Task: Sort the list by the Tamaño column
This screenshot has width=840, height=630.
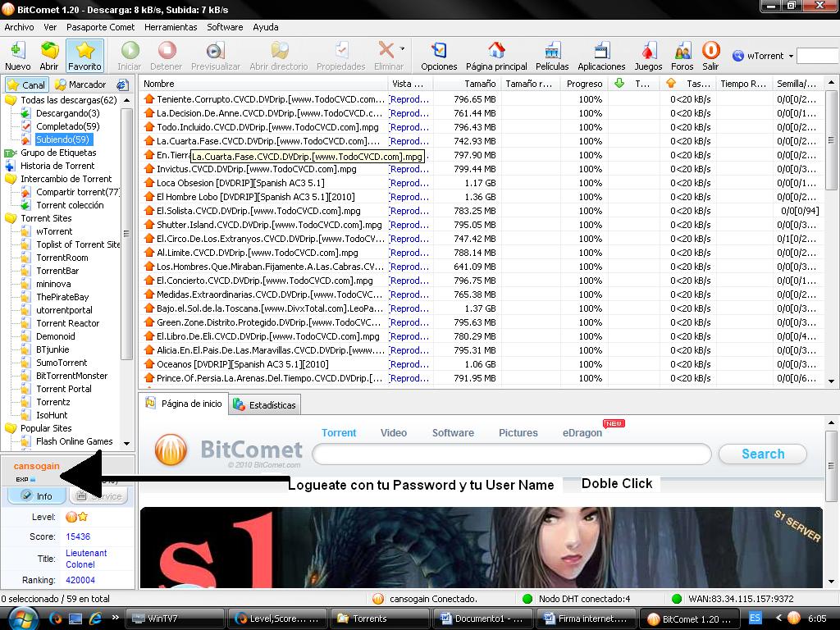Action: [x=468, y=84]
